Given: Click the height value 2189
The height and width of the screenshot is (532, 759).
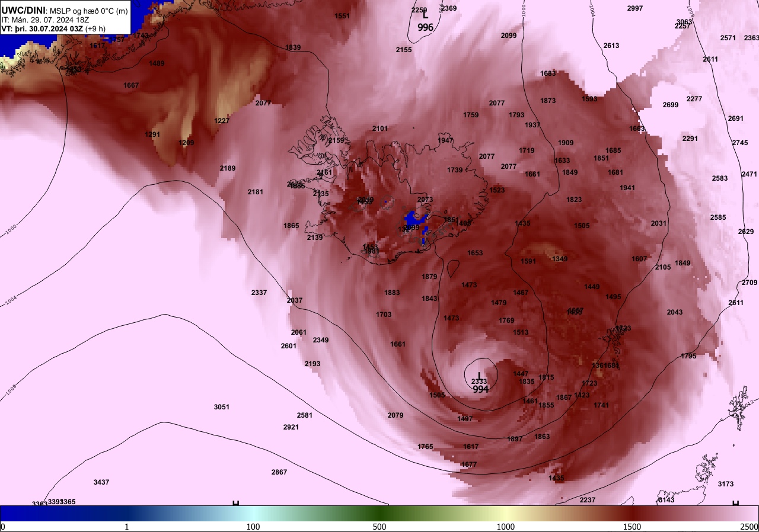Looking at the screenshot, I should (x=228, y=168).
